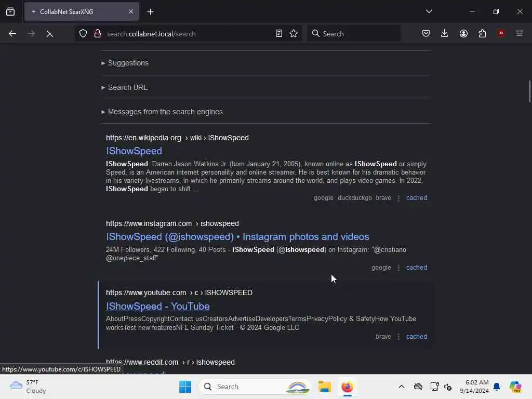Bookmark this page with star icon

pyautogui.click(x=294, y=34)
